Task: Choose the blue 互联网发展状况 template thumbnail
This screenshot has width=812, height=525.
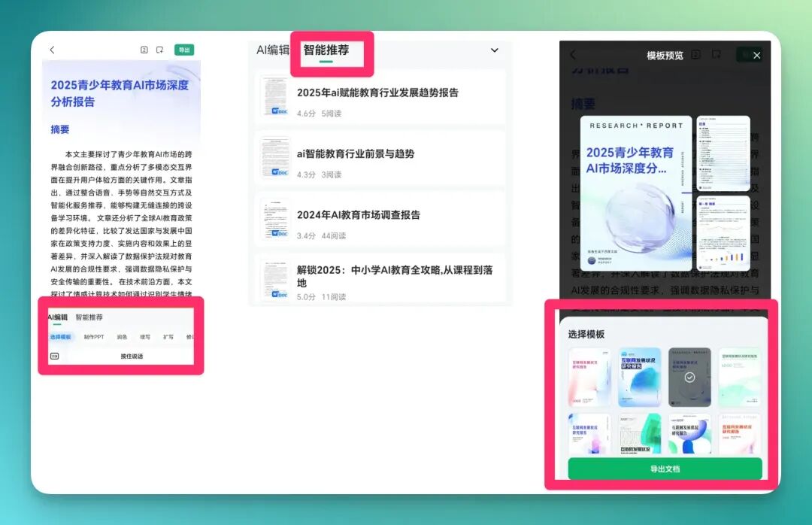Action: 640,377
